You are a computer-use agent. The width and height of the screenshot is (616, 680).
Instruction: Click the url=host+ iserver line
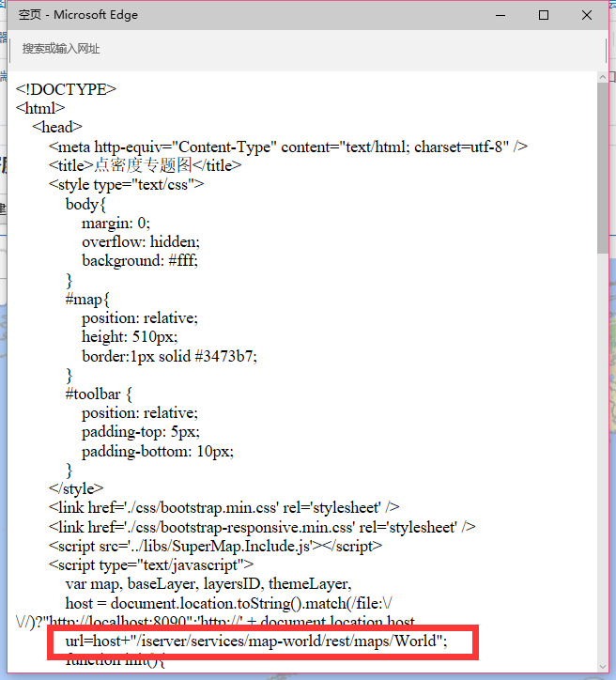point(256,641)
